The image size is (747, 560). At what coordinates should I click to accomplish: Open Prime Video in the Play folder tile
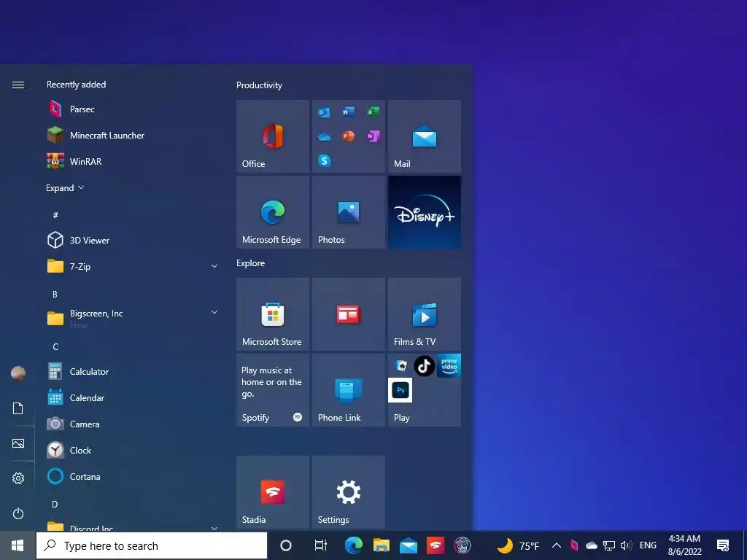[x=449, y=366]
